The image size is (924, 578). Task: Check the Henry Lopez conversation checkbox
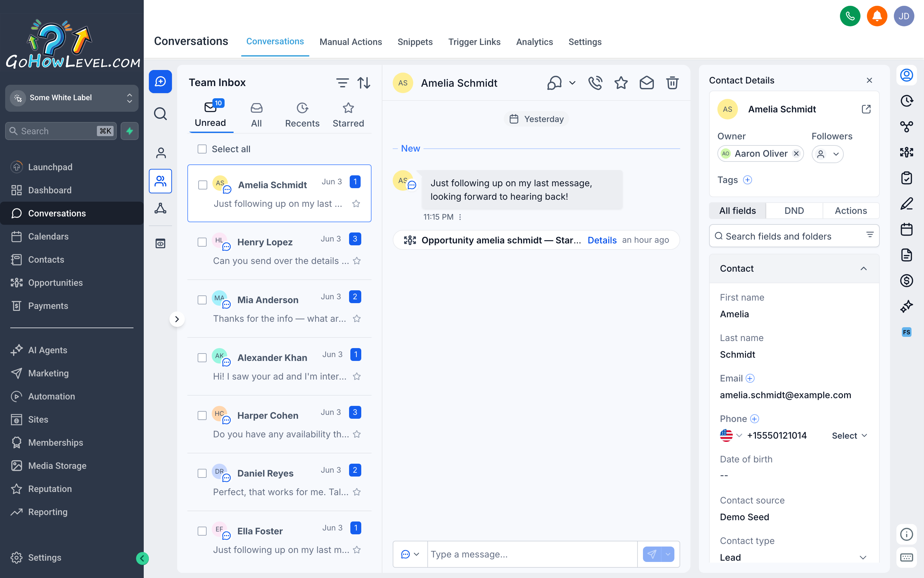[202, 242]
